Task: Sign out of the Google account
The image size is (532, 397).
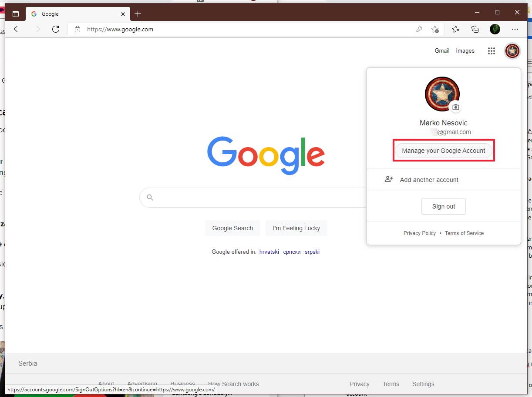Action: pyautogui.click(x=444, y=206)
